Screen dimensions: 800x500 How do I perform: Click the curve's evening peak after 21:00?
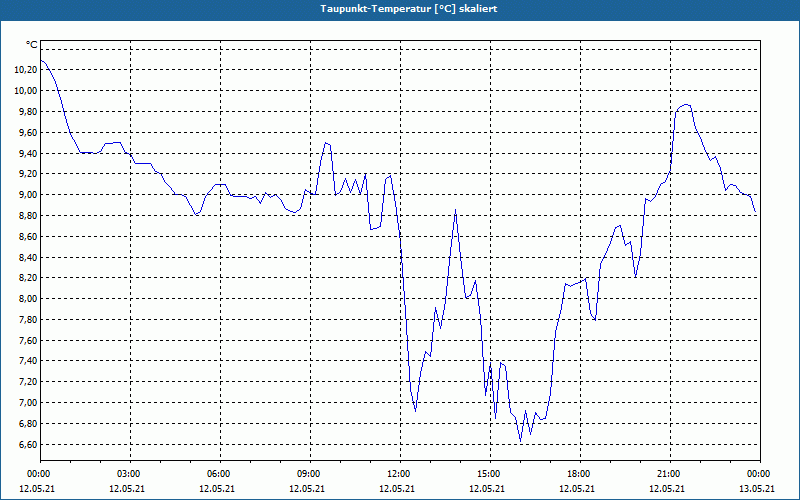[686, 105]
